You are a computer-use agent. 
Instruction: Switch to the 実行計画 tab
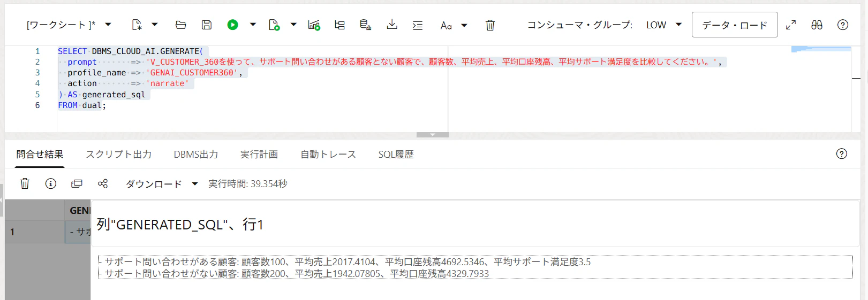[x=259, y=155]
